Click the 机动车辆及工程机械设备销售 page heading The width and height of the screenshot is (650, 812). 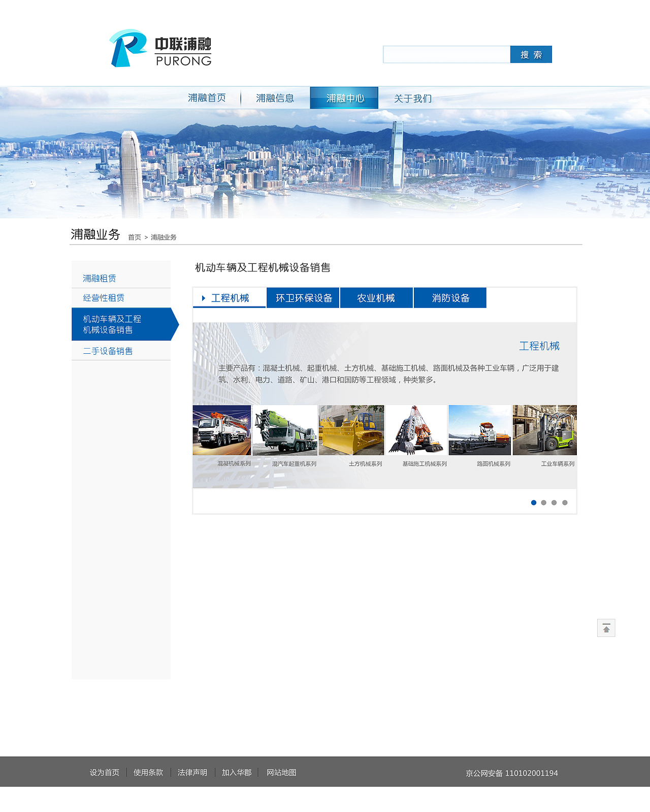pos(263,267)
